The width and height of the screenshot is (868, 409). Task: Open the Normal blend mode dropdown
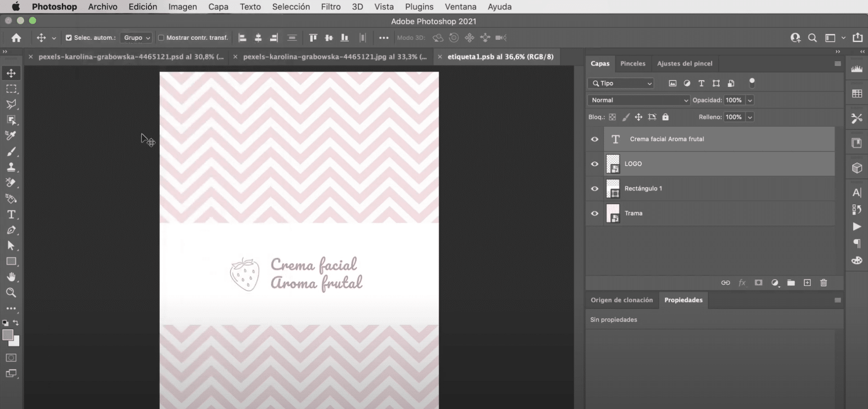639,100
